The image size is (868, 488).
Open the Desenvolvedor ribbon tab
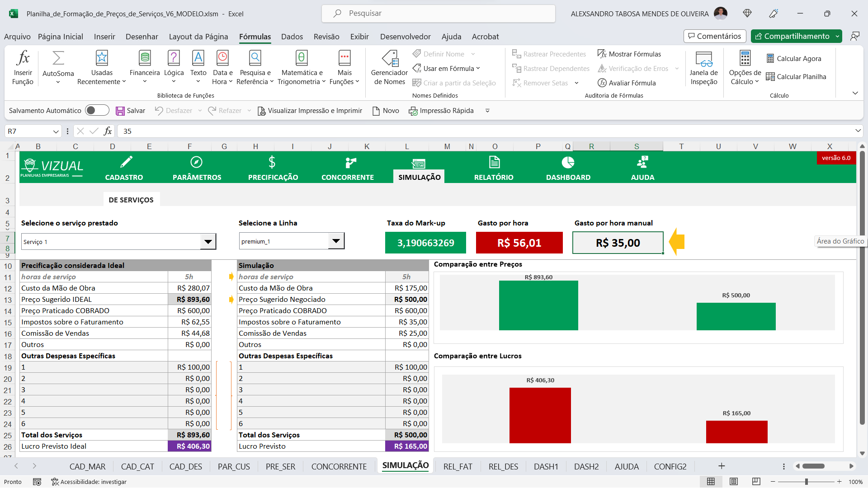click(405, 37)
